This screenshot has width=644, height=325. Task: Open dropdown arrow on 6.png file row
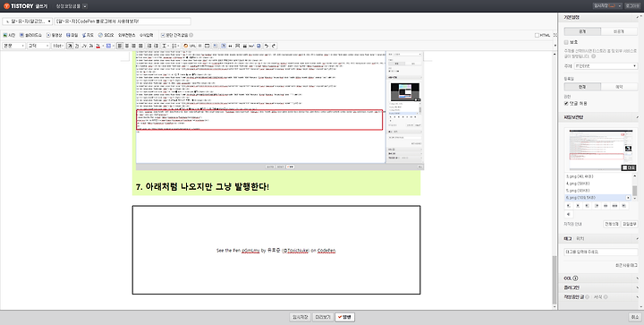coord(628,198)
